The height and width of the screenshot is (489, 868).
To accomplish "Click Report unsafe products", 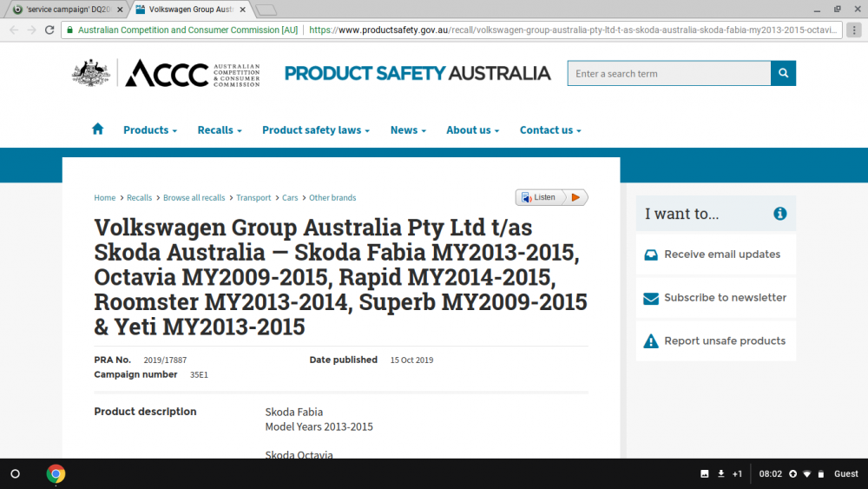I will [716, 341].
